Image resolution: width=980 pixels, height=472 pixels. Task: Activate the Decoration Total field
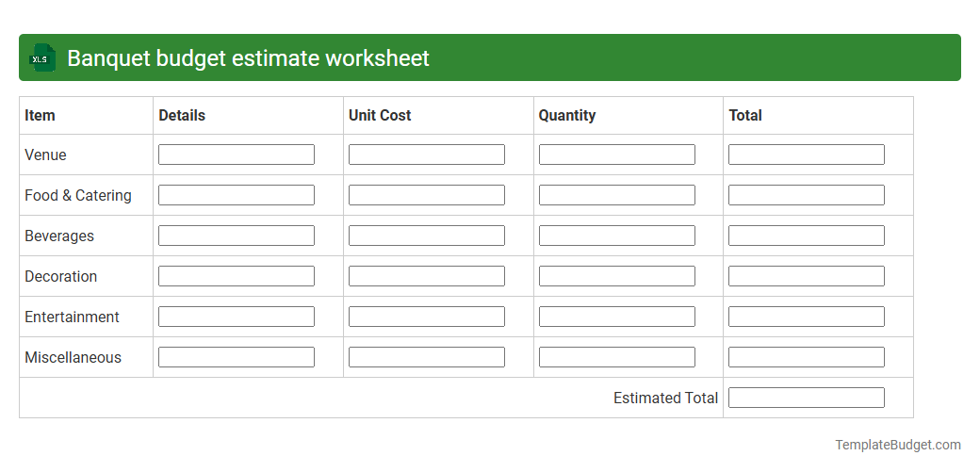pyautogui.click(x=807, y=276)
